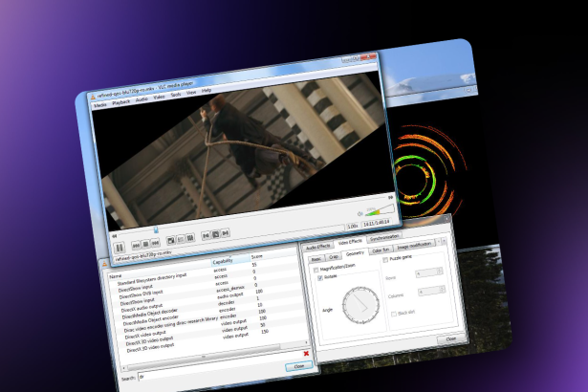
Task: Open the Media menu
Action: [100, 105]
